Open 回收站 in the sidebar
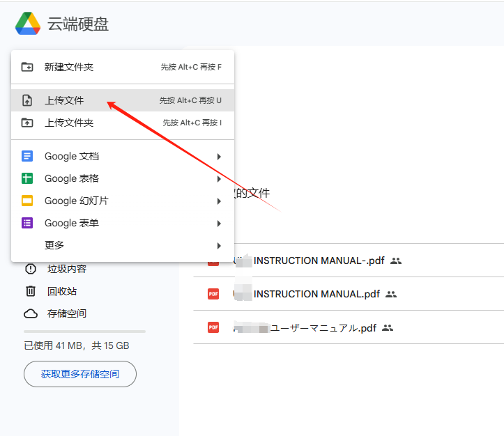This screenshot has height=436, width=504. coord(62,291)
